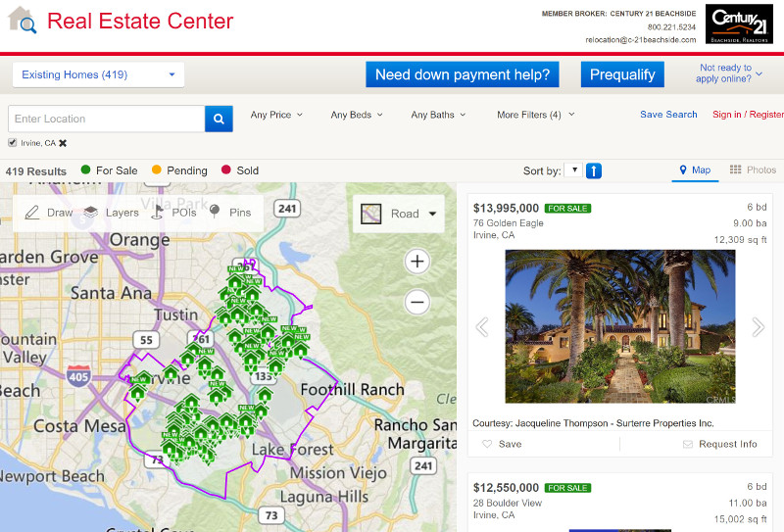Open the Pins map tool
The image size is (784, 532).
point(230,212)
